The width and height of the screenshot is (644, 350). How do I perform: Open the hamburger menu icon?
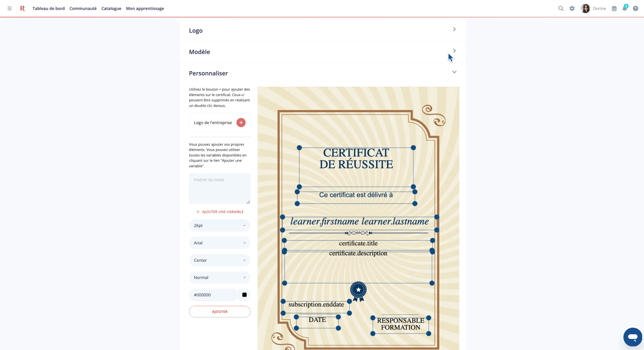click(10, 8)
